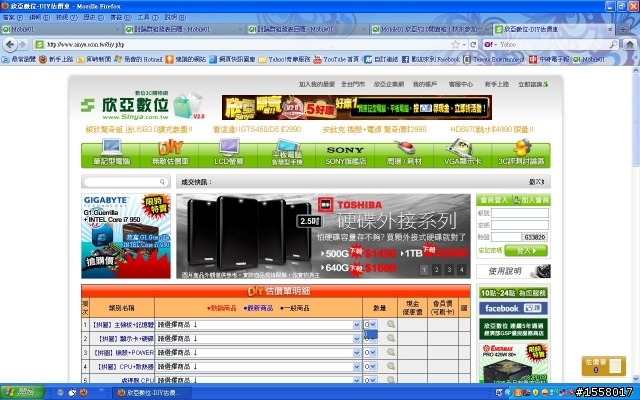This screenshot has height=400, width=640.
Task: Click magnifier icon in quote row 1
Action: (391, 324)
